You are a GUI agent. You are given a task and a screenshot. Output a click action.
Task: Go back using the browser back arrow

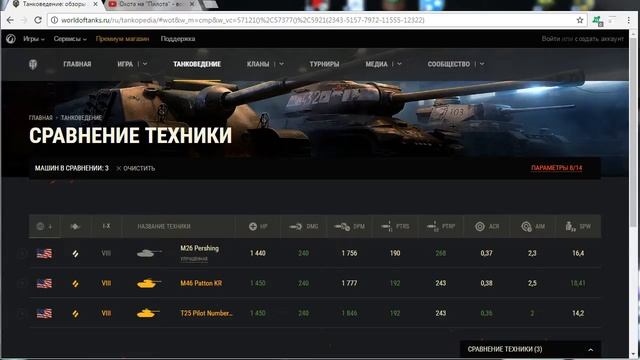point(10,20)
